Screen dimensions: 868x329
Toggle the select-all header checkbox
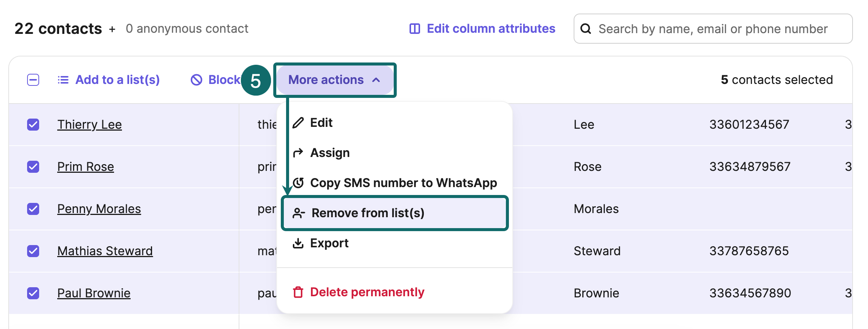coord(33,80)
